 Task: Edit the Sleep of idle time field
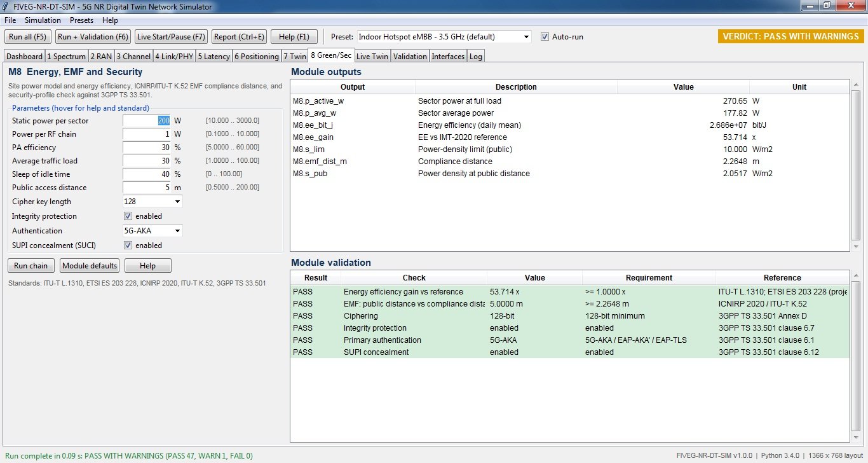pos(147,174)
